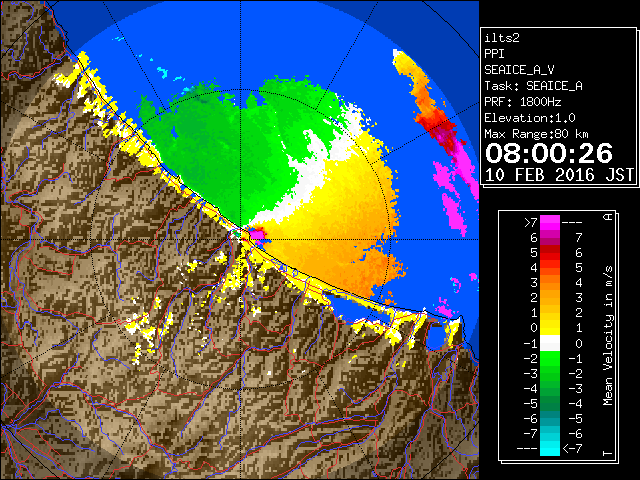This screenshot has height=480, width=640.
Task: Select the "PPI" scan type text
Action: 494,54
